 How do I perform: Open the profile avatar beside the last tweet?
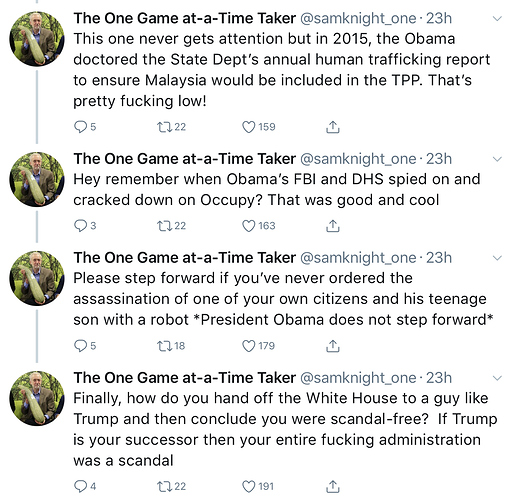coord(37,398)
